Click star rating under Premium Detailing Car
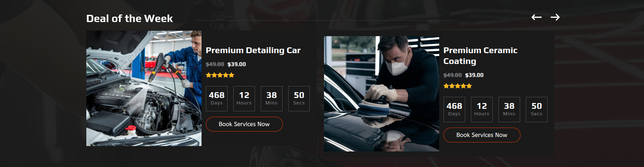The width and height of the screenshot is (644, 167). (x=220, y=75)
